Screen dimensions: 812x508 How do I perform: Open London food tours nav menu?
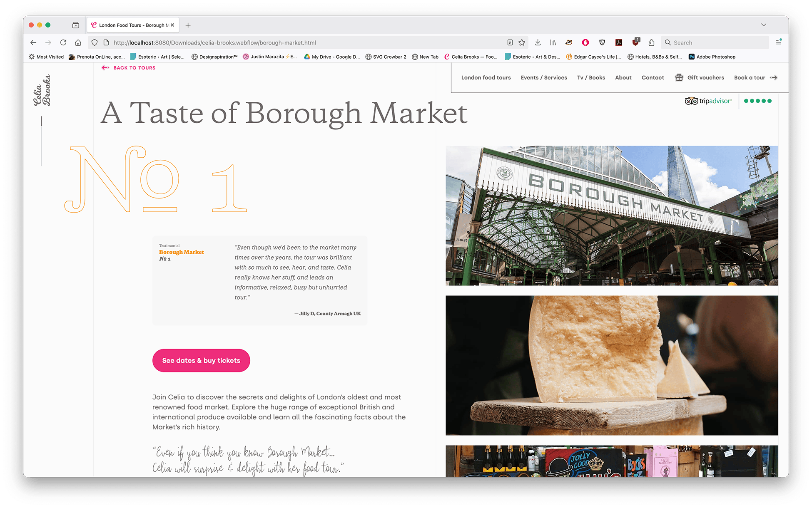(x=486, y=77)
